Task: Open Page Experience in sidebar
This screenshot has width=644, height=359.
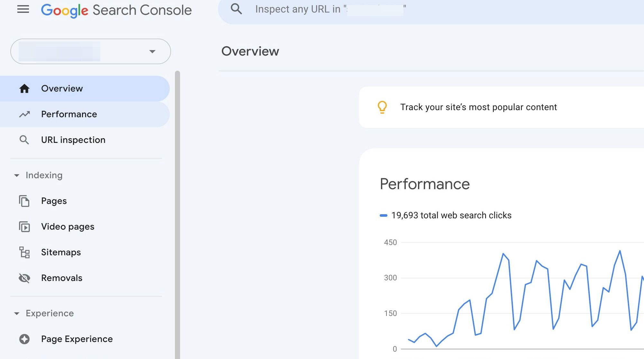Action: (x=85, y=339)
